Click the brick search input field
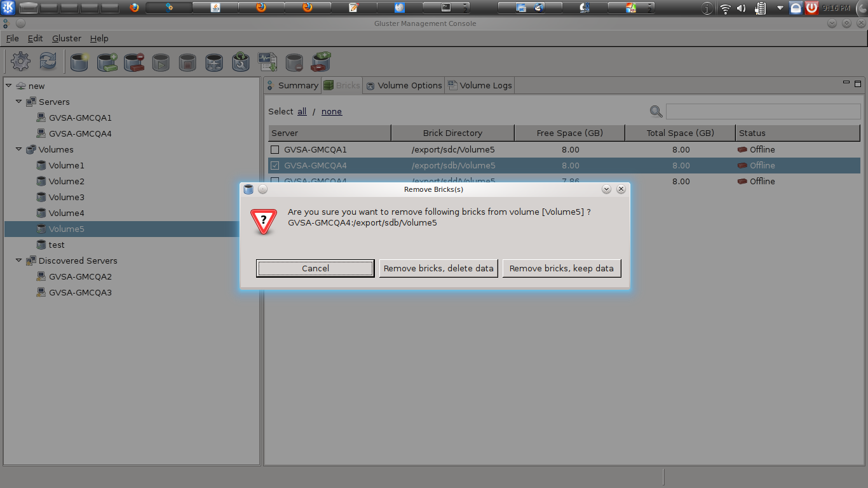This screenshot has width=868, height=488. pos(763,112)
